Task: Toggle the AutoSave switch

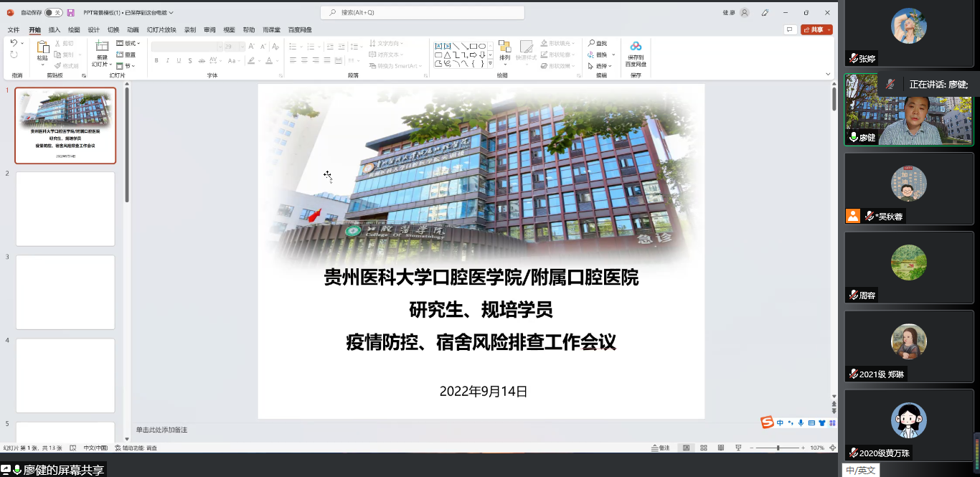Action: point(53,13)
